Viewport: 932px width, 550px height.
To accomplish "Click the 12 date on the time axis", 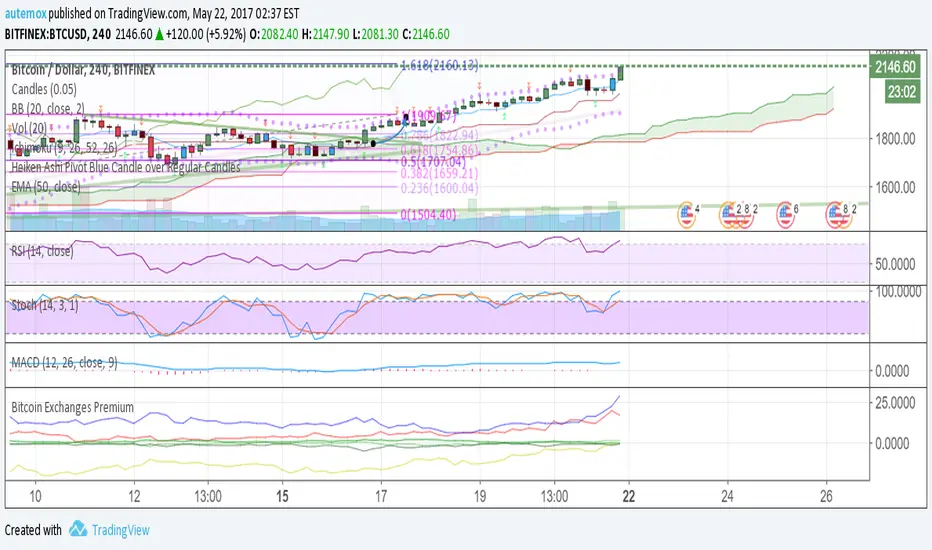I will pos(134,496).
